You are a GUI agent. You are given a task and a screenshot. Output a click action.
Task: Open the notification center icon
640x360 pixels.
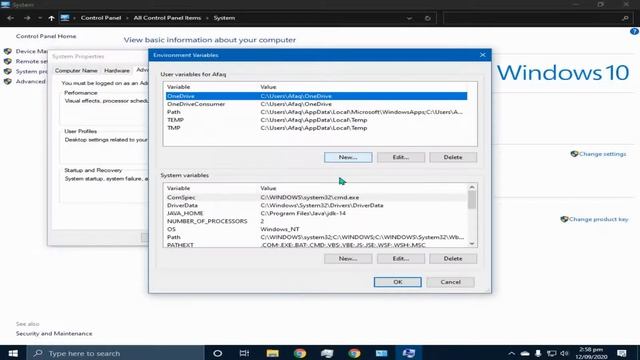click(x=622, y=353)
